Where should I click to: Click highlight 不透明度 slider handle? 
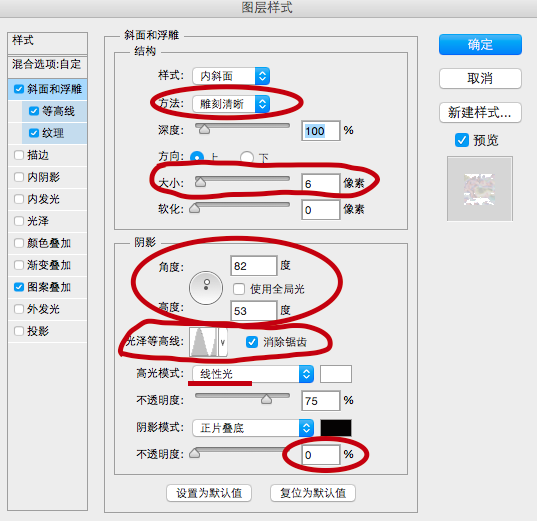coord(266,399)
